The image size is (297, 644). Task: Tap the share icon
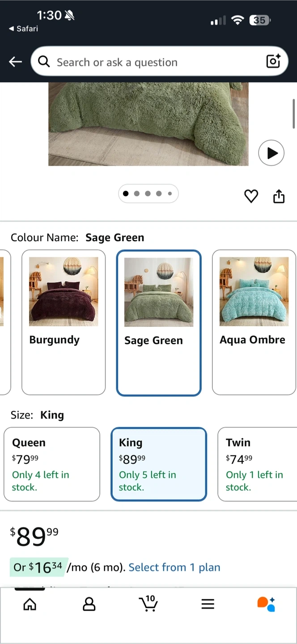point(279,196)
